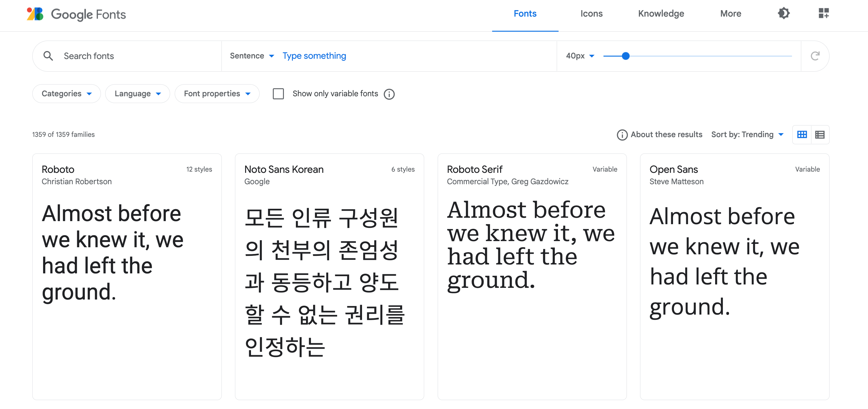Click the Variable label on Open Sans
868x409 pixels.
point(807,169)
